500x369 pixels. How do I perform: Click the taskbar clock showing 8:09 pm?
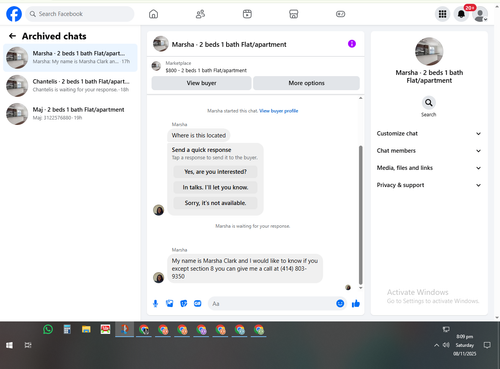coord(465,345)
